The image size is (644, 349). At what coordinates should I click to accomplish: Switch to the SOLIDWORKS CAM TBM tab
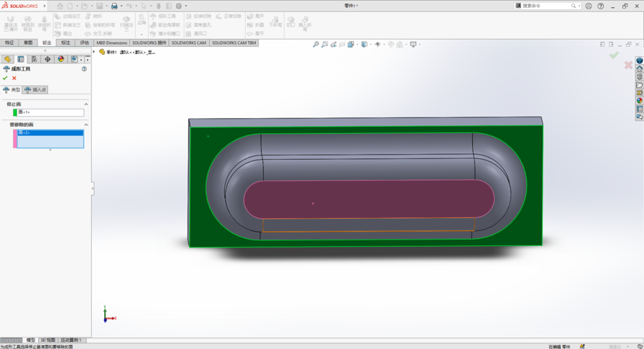[234, 42]
